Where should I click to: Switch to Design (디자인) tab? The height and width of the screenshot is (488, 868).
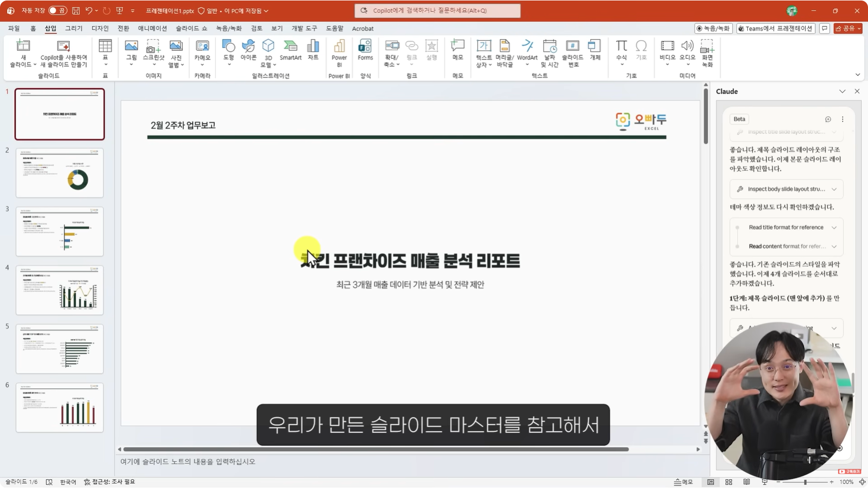[100, 28]
